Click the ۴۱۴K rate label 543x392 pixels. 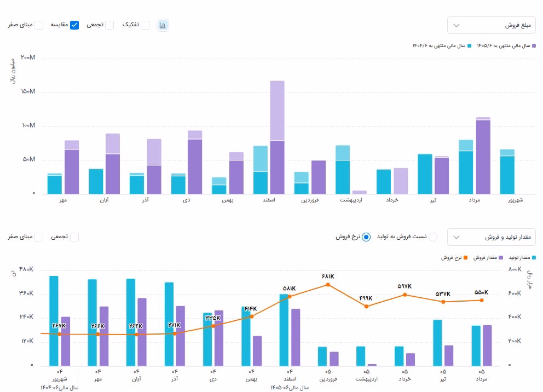tap(251, 309)
